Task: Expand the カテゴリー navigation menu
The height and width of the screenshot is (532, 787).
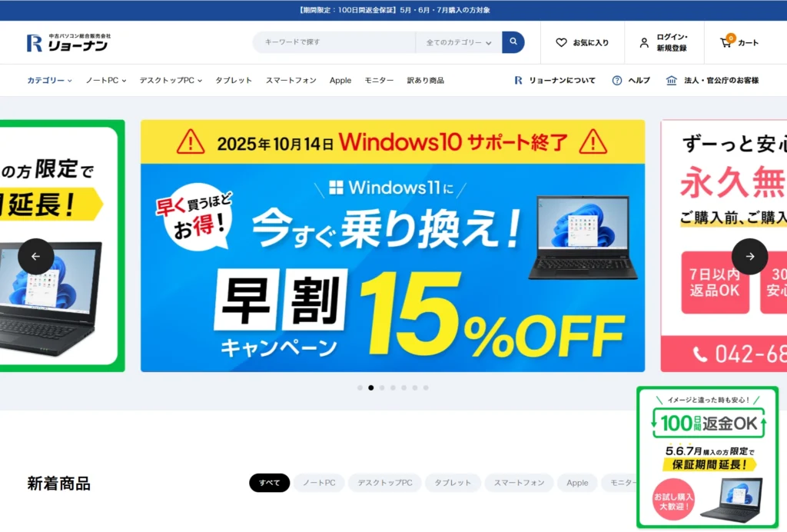Action: [49, 80]
